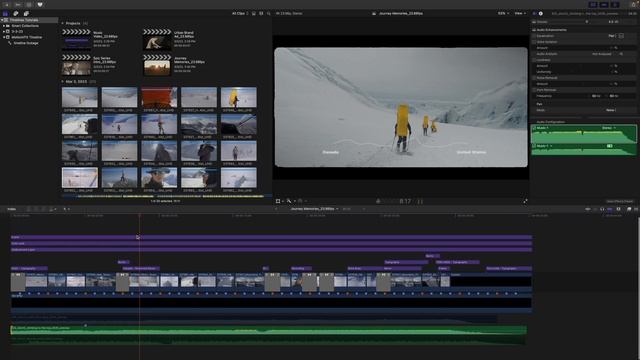Click the connect clip edit icon

(x=29, y=209)
